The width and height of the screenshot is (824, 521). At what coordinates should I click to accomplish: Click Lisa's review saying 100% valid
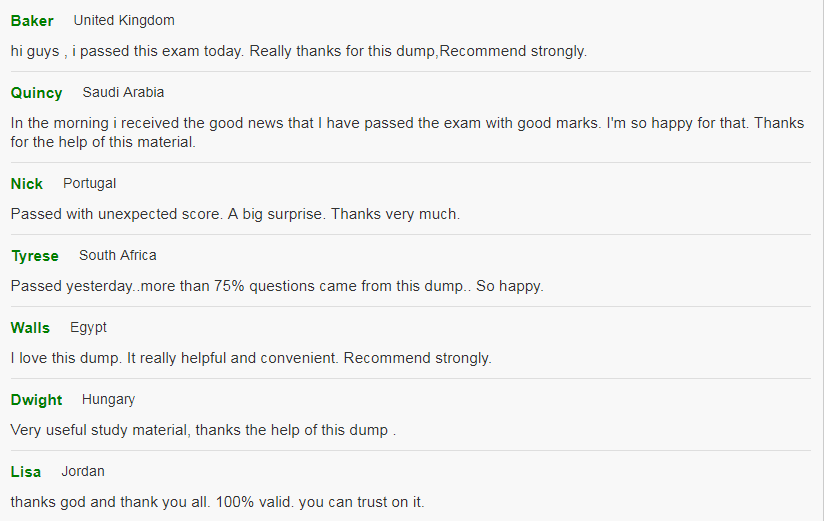pos(217,502)
